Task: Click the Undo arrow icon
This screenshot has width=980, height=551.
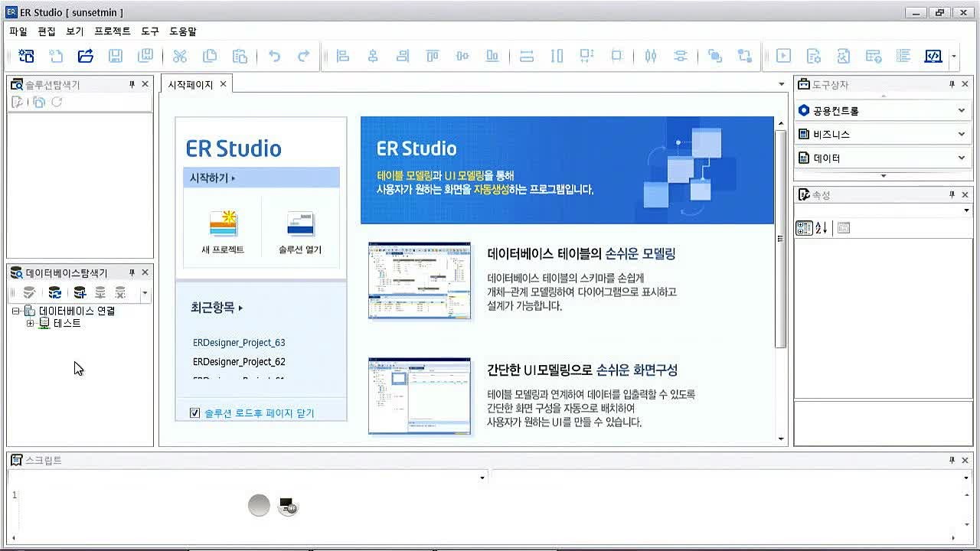Action: (x=274, y=56)
